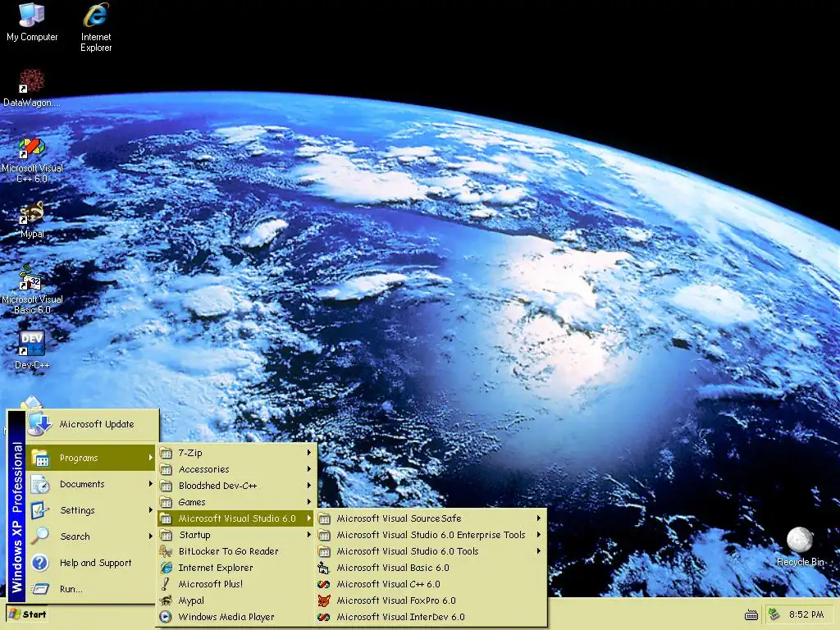Click the 7-Zip folder icon
The width and height of the screenshot is (840, 630).
166,453
